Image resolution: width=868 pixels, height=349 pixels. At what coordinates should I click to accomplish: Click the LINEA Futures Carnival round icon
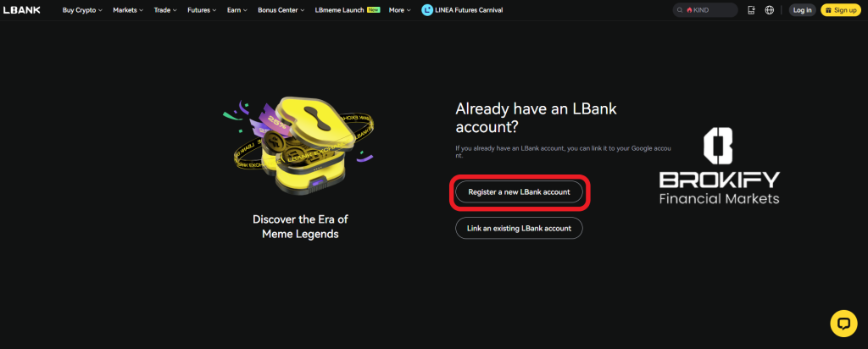(x=427, y=10)
